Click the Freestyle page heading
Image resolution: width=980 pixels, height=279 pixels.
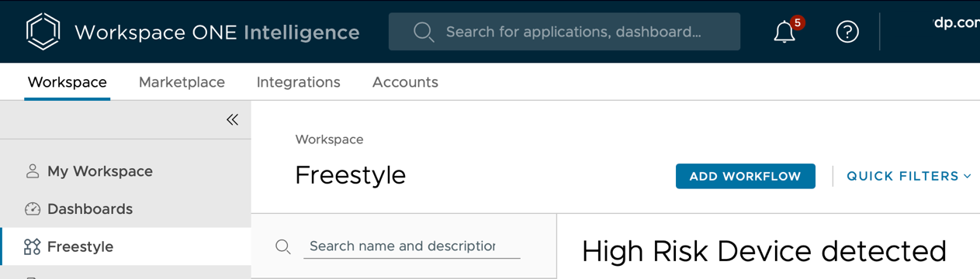tap(350, 175)
